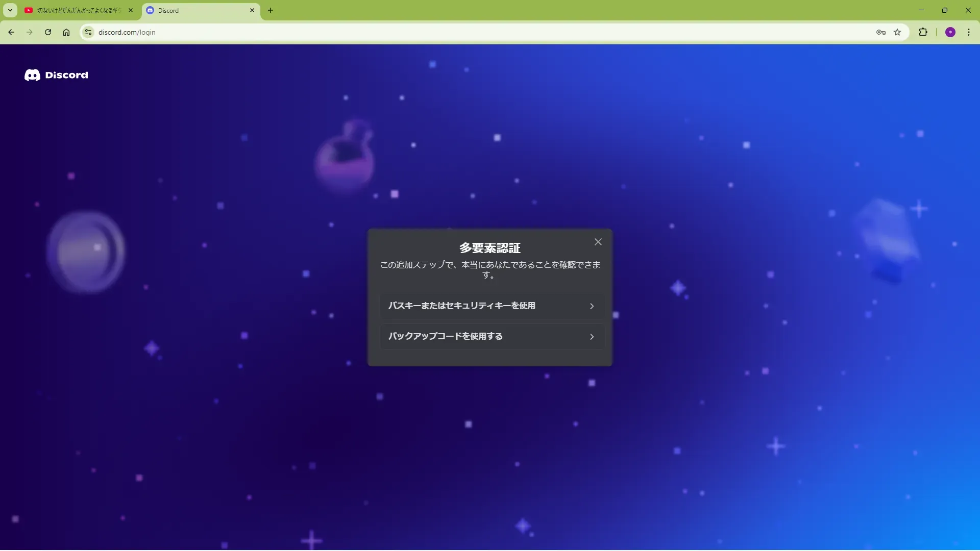
Task: Open the password manager key icon
Action: coord(880,32)
